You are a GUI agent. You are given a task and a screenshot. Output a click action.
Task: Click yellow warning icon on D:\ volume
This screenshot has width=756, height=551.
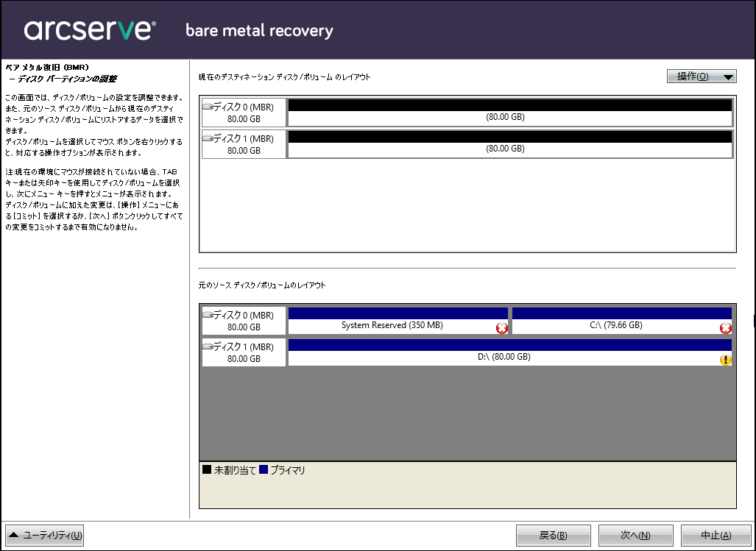pos(725,360)
